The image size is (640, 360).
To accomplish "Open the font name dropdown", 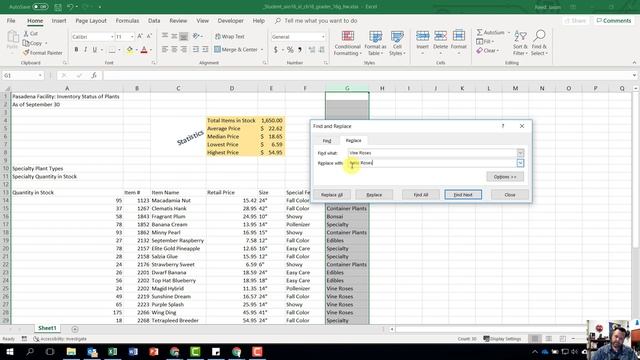I will pos(112,37).
